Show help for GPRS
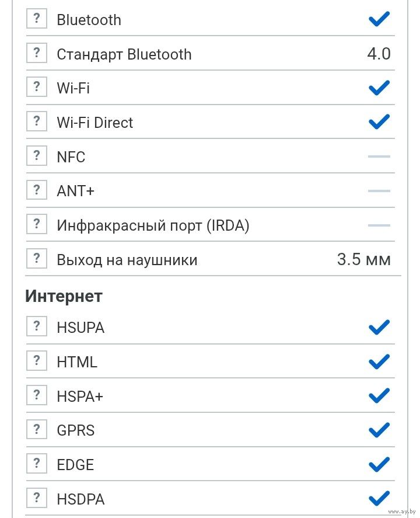 coord(36,429)
